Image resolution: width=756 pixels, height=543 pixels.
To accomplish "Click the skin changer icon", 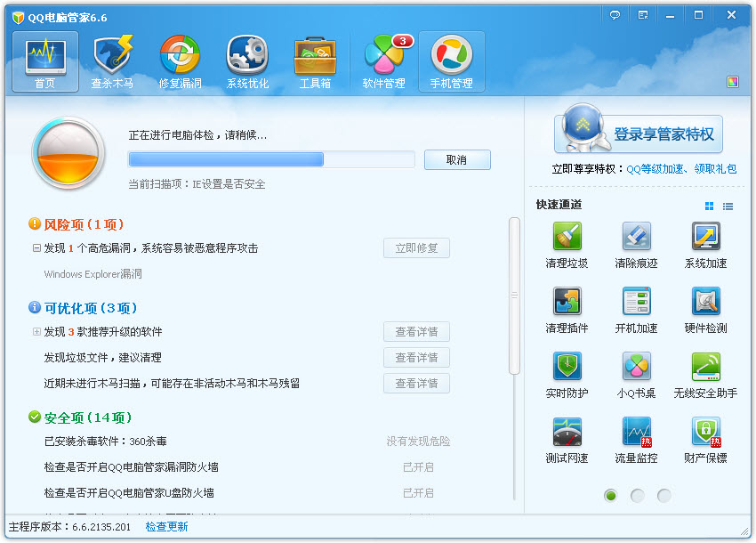I will pos(733,82).
